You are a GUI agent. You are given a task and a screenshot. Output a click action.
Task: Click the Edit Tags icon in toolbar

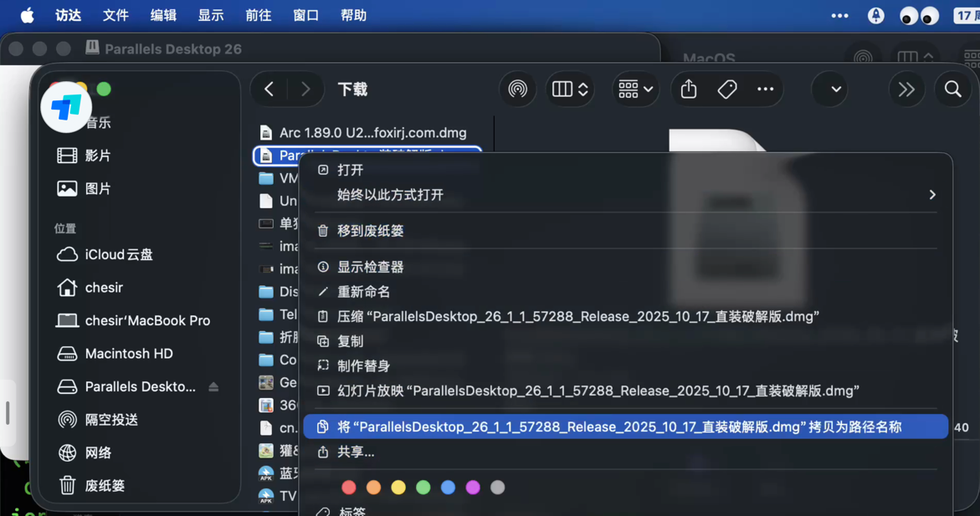[x=727, y=89]
